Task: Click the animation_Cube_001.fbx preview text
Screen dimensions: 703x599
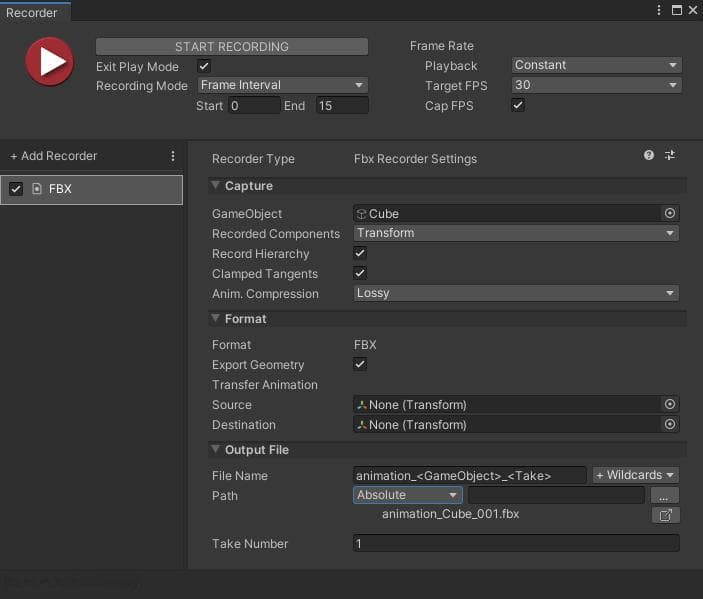Action: point(450,514)
